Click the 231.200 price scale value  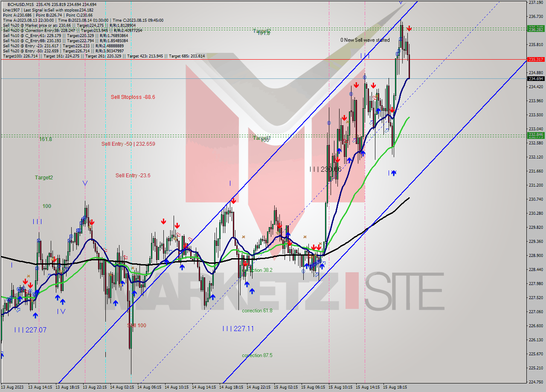pos(535,185)
